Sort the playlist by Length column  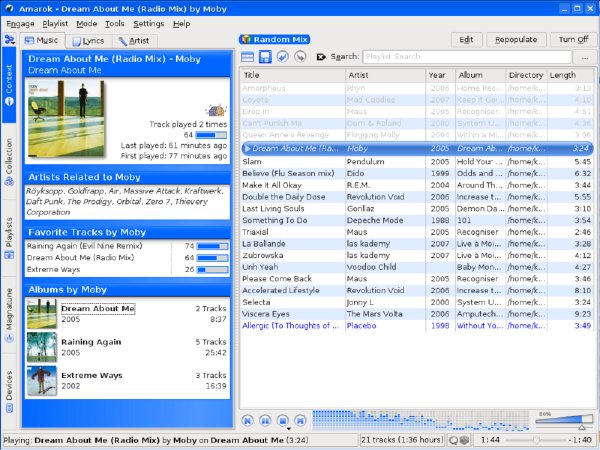tap(571, 75)
